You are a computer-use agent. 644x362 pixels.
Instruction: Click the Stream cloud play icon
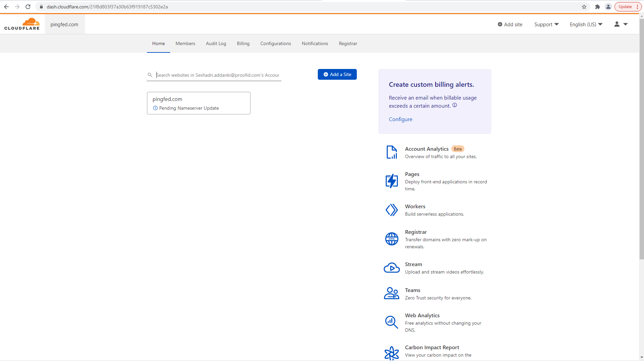coord(392,268)
